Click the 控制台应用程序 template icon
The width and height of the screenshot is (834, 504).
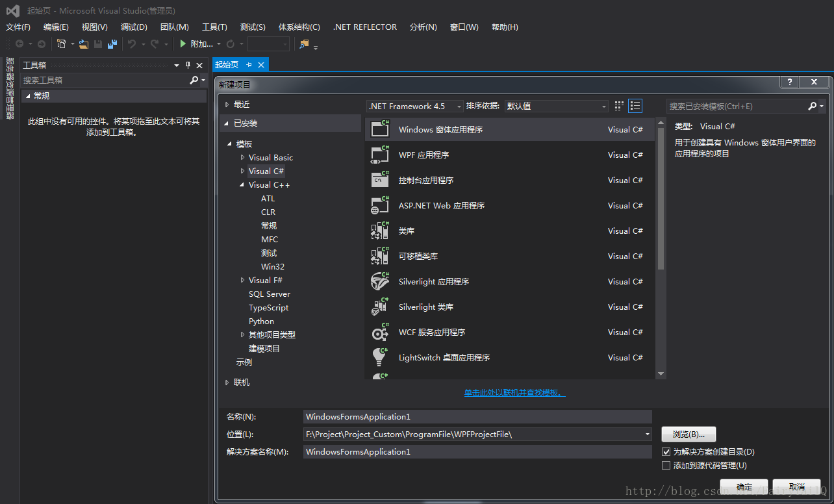[380, 179]
